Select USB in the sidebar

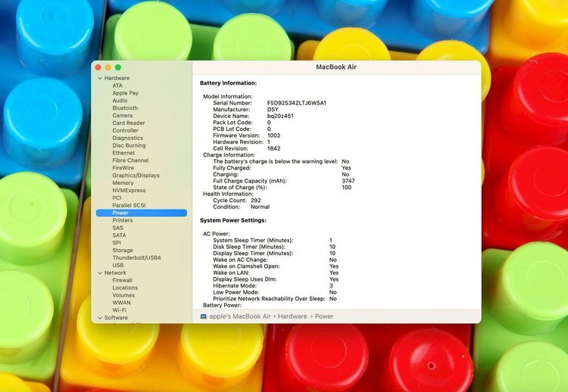click(117, 266)
